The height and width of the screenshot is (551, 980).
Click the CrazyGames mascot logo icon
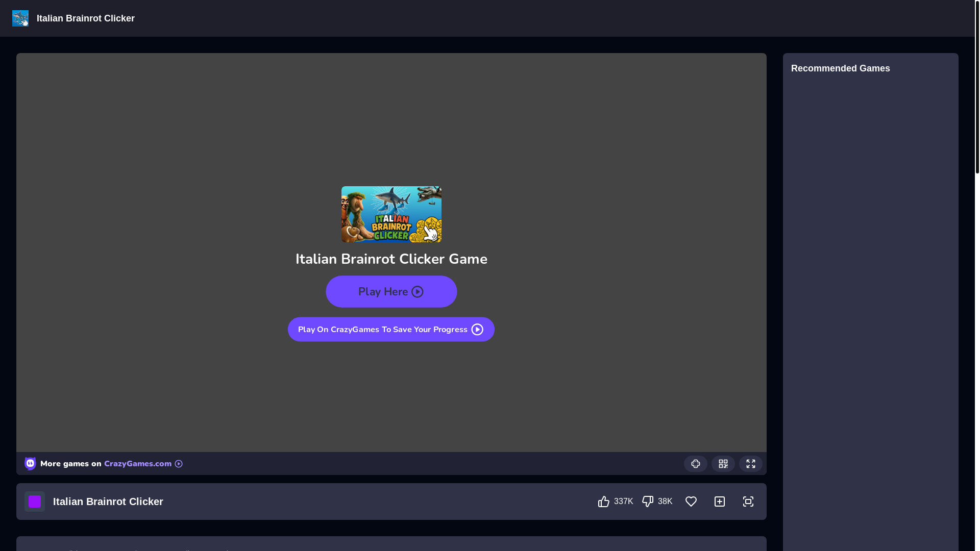30,463
